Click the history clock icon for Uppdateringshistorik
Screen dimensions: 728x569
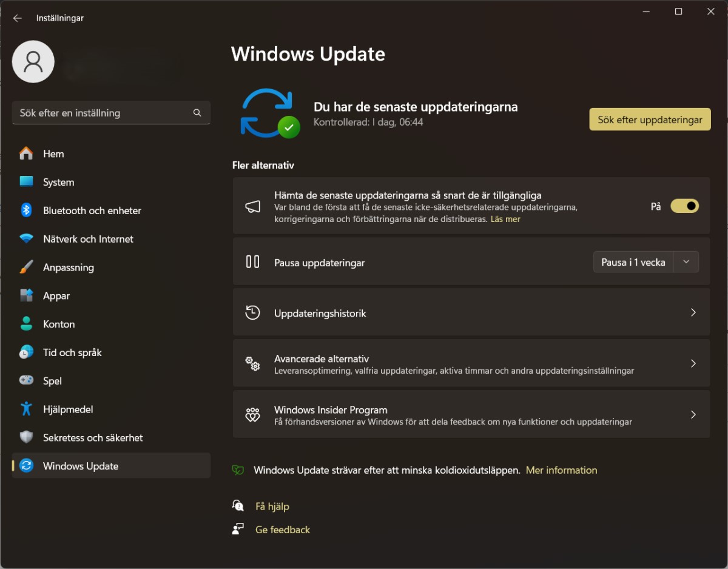(252, 313)
